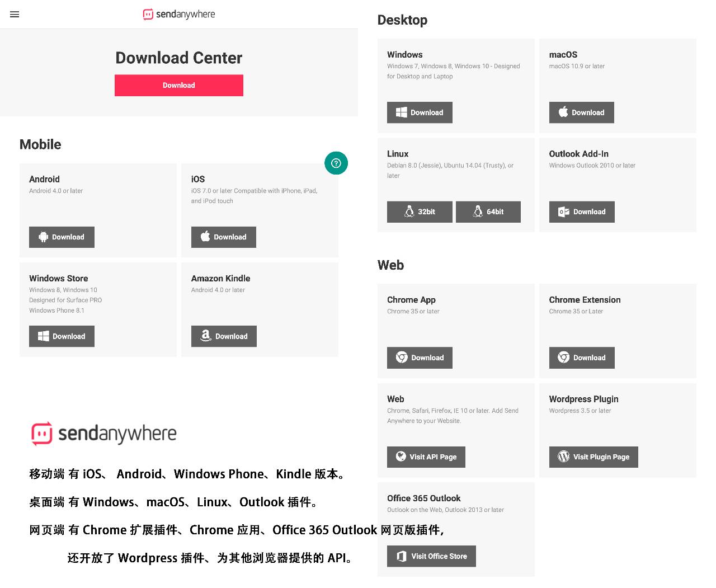Download the Outlook Add-In

coord(582,212)
